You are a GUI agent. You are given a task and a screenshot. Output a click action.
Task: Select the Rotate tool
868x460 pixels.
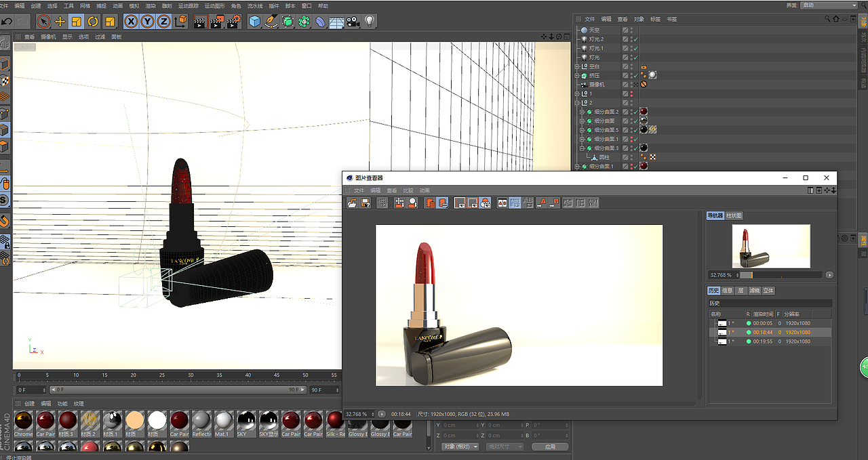(92, 22)
